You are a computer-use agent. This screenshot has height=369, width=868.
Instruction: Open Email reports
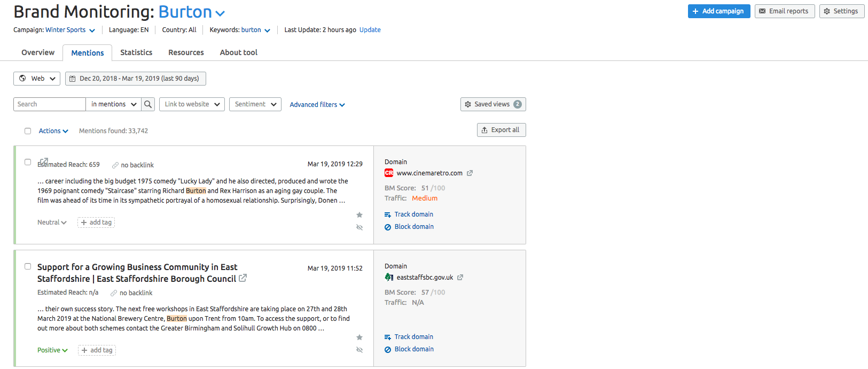click(785, 11)
